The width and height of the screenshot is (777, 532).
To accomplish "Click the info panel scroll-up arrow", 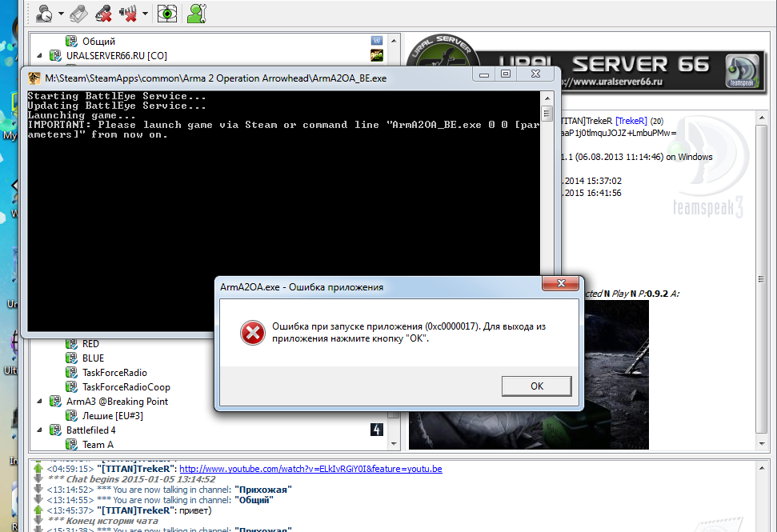I will click(762, 118).
